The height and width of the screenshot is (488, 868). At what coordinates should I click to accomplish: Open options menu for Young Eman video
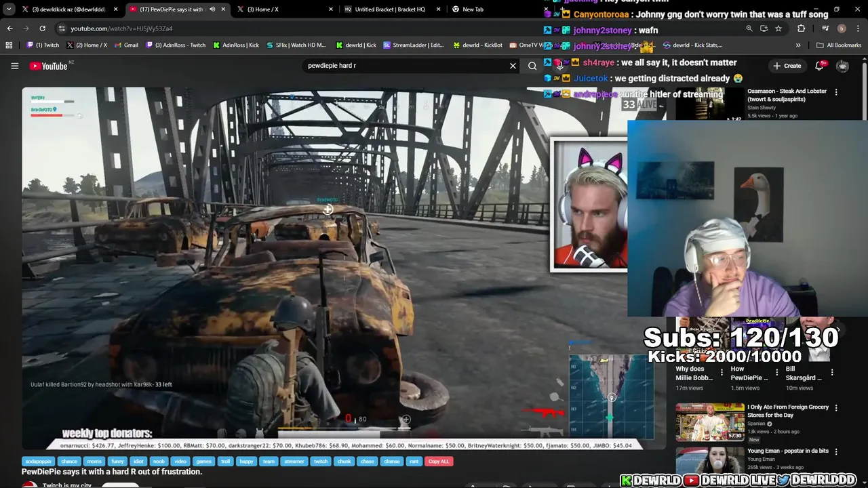pyautogui.click(x=836, y=451)
